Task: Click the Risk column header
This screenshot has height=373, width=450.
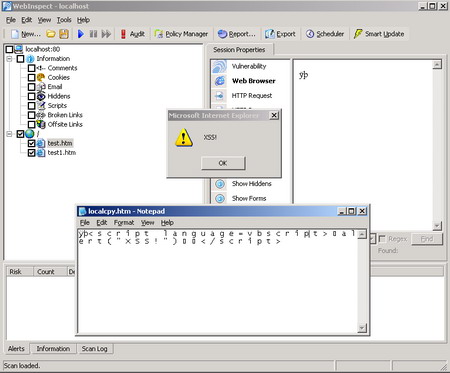Action: (x=19, y=272)
